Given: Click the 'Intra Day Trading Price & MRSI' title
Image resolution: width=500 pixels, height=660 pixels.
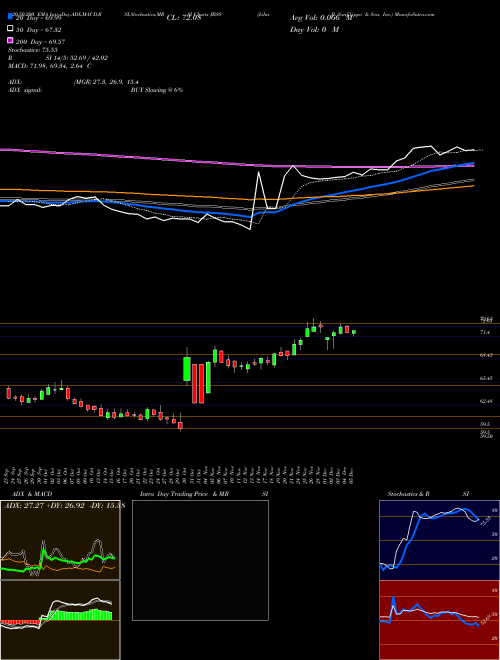Looking at the screenshot, I should (x=204, y=494).
